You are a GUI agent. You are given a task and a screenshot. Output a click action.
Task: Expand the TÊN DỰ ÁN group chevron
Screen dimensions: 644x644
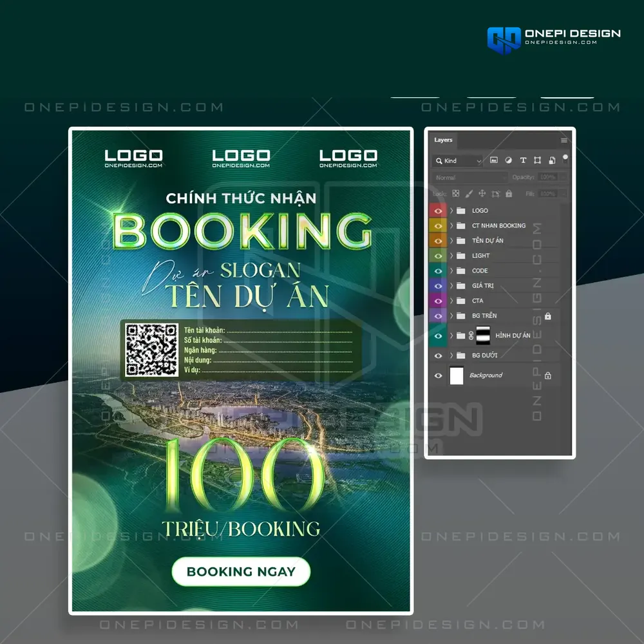click(x=451, y=241)
